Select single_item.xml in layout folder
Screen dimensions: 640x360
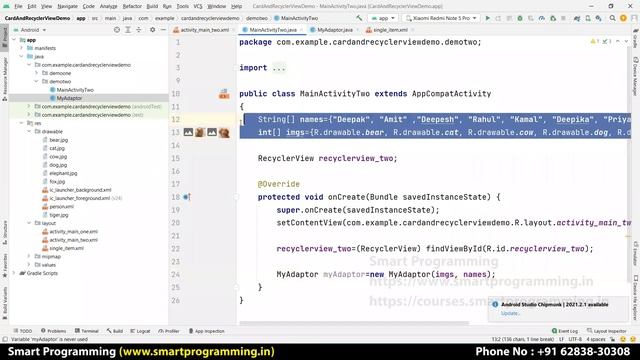click(67, 248)
